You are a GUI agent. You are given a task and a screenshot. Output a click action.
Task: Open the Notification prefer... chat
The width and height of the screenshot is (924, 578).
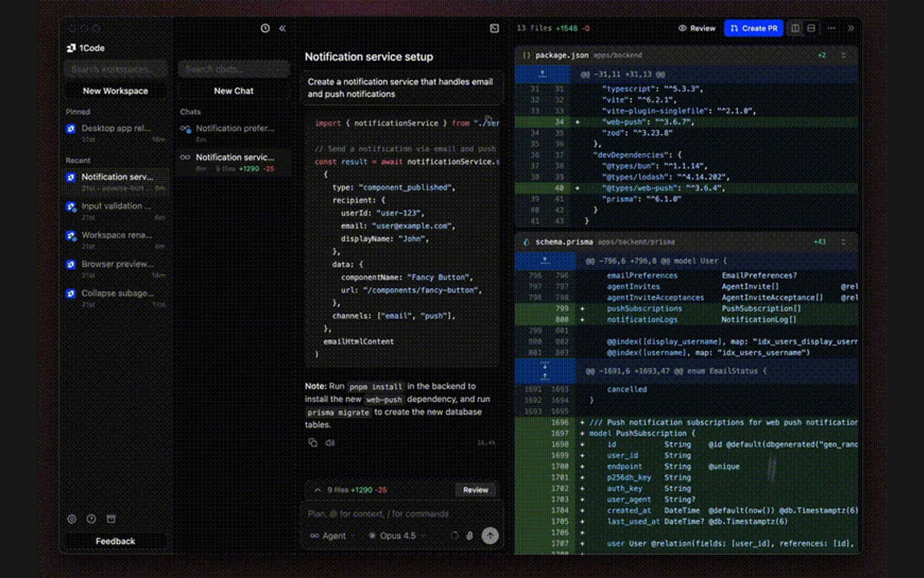(233, 133)
